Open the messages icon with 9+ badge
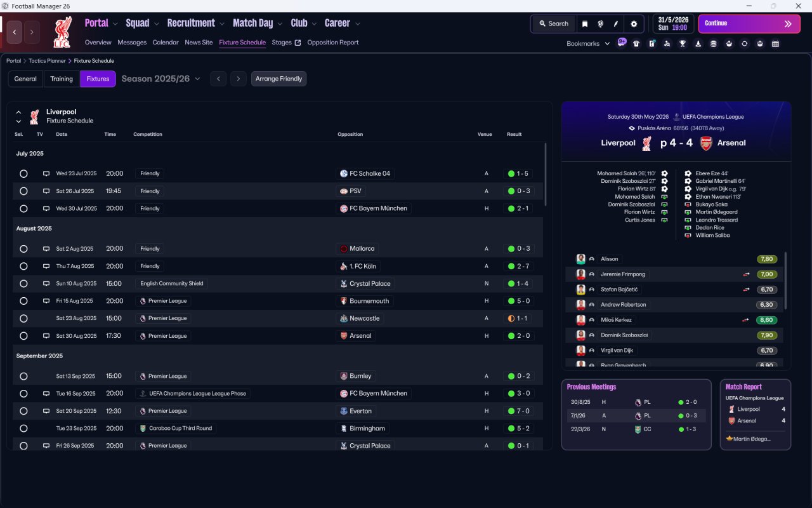 click(x=622, y=43)
